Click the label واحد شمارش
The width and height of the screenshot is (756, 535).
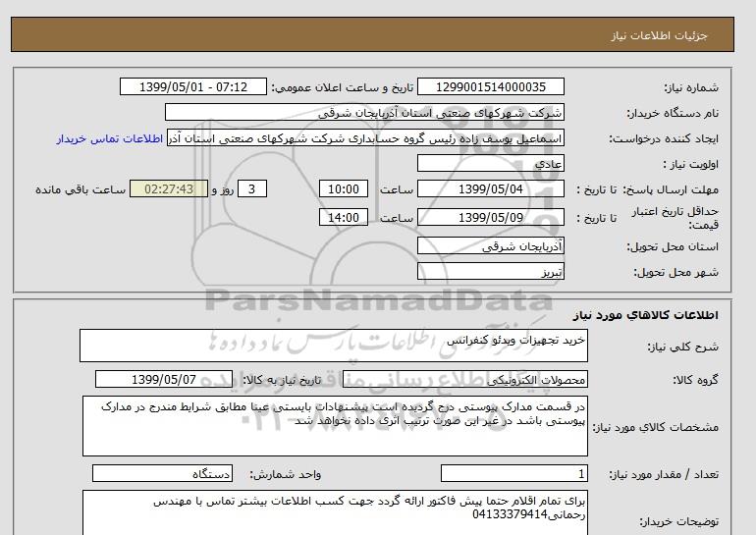(x=286, y=475)
